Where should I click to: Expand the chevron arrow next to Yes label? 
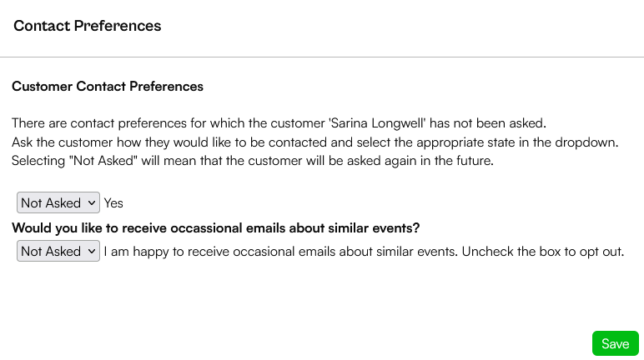[x=92, y=202]
